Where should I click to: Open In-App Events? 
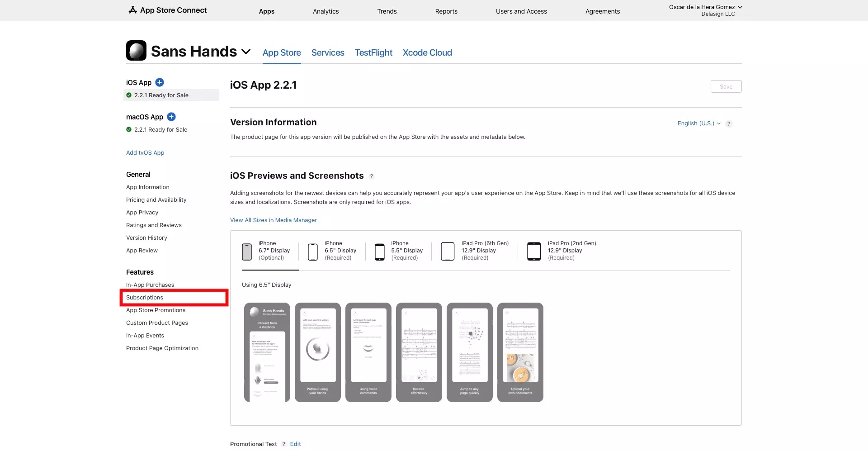pyautogui.click(x=145, y=336)
